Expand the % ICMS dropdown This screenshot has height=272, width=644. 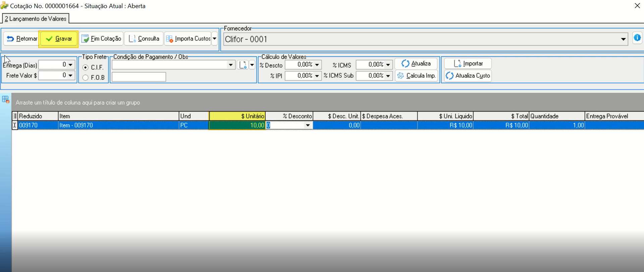(x=388, y=65)
